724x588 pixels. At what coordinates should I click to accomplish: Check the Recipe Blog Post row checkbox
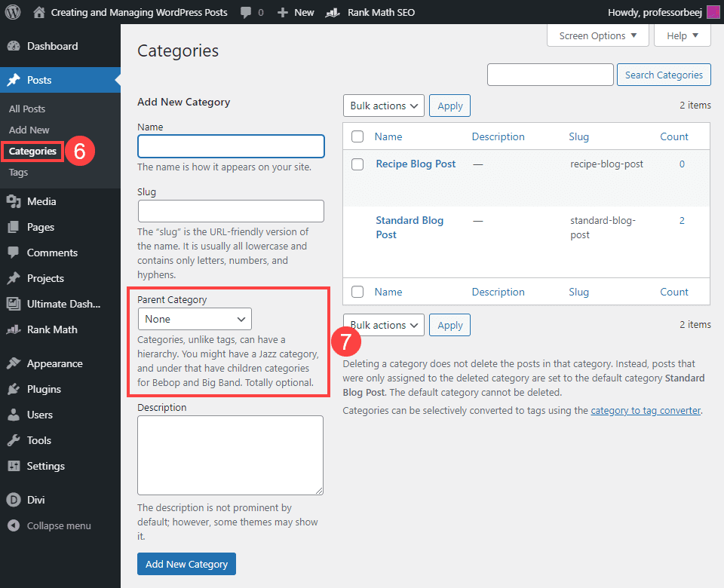click(358, 164)
